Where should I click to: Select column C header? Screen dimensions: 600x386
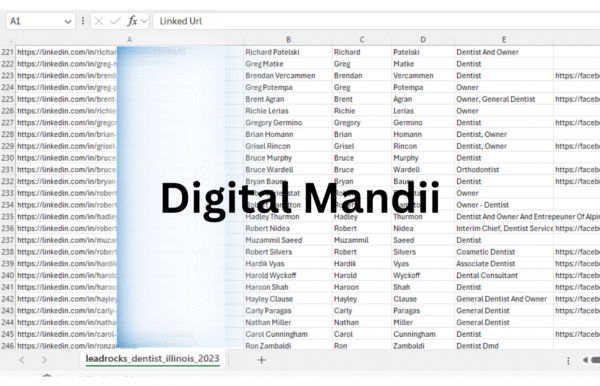(x=362, y=40)
